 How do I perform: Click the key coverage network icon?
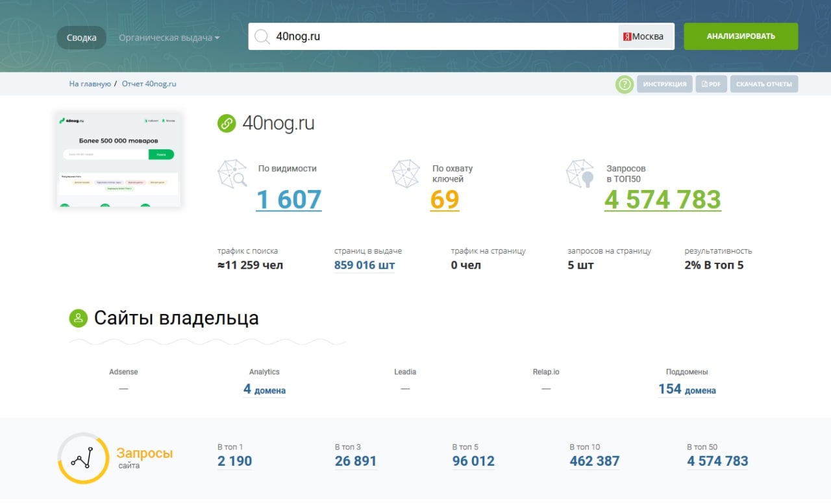tap(406, 174)
